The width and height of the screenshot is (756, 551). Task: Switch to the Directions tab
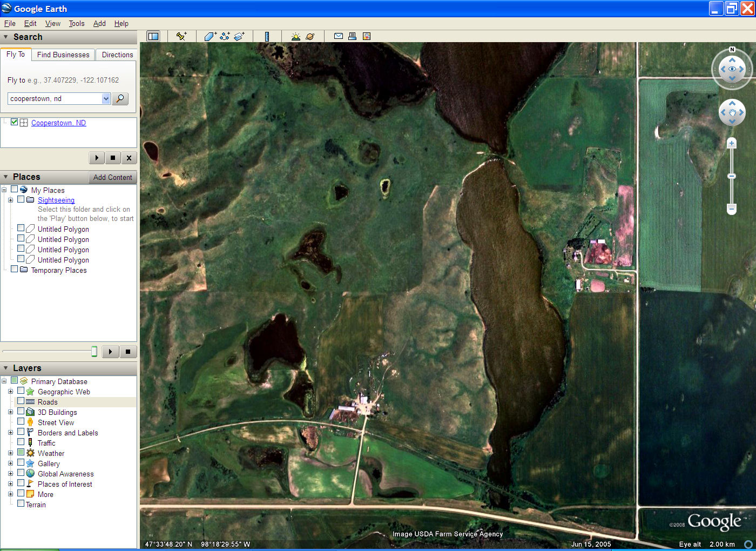click(x=117, y=55)
